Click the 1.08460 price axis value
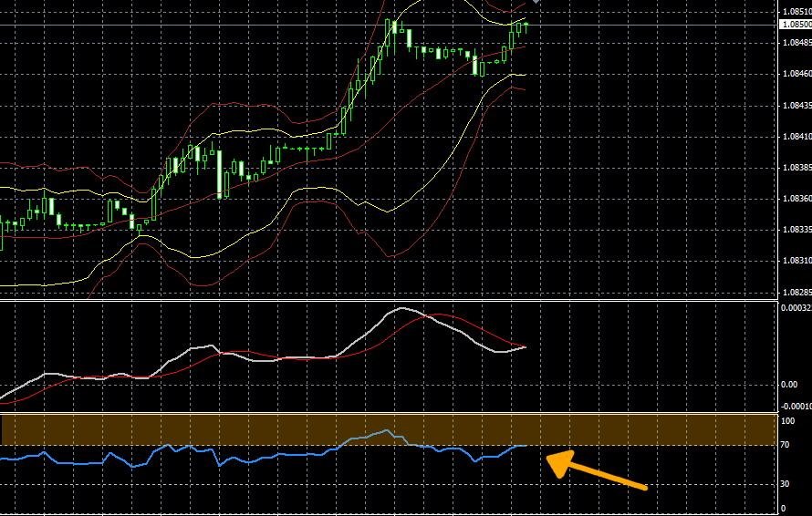This screenshot has height=516, width=812. coord(797,74)
